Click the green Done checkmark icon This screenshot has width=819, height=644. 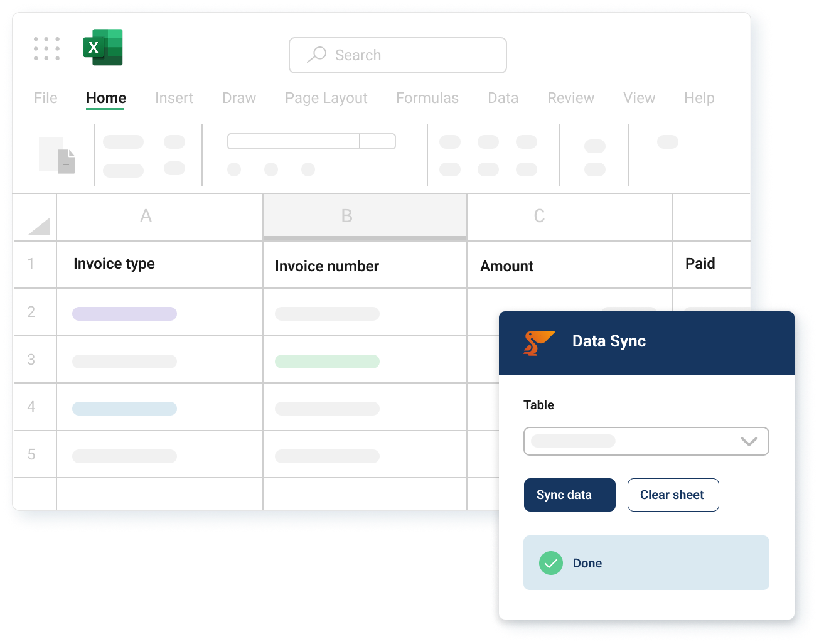click(x=551, y=563)
